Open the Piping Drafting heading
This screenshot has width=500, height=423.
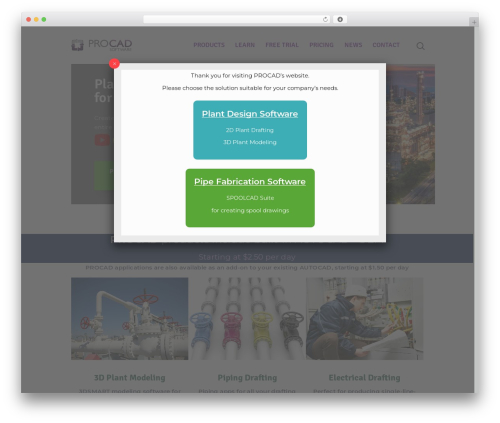pyautogui.click(x=247, y=378)
